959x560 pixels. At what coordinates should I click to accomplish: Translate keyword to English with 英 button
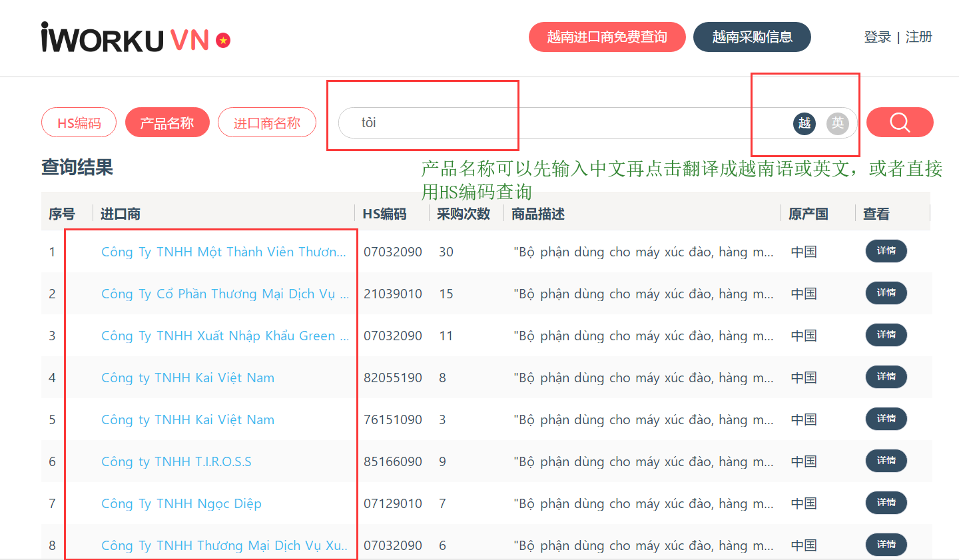pyautogui.click(x=838, y=123)
